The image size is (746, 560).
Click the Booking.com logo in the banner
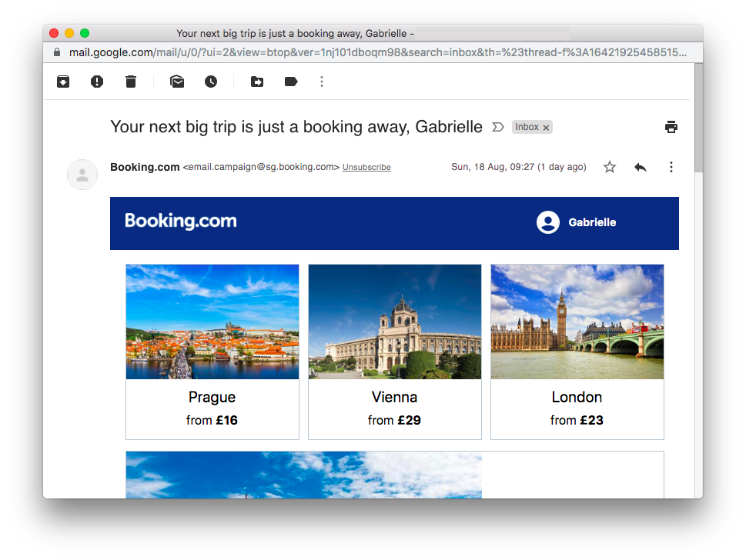click(x=181, y=221)
